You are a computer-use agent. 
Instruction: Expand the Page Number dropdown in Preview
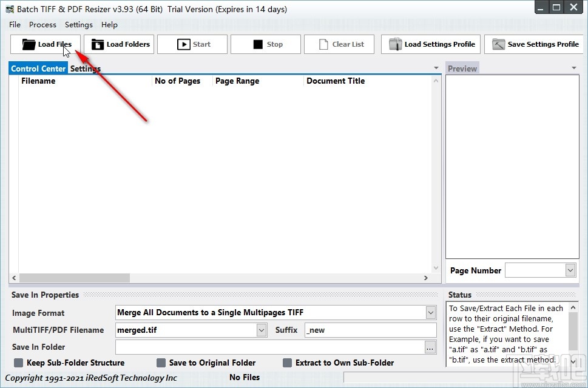pyautogui.click(x=569, y=270)
